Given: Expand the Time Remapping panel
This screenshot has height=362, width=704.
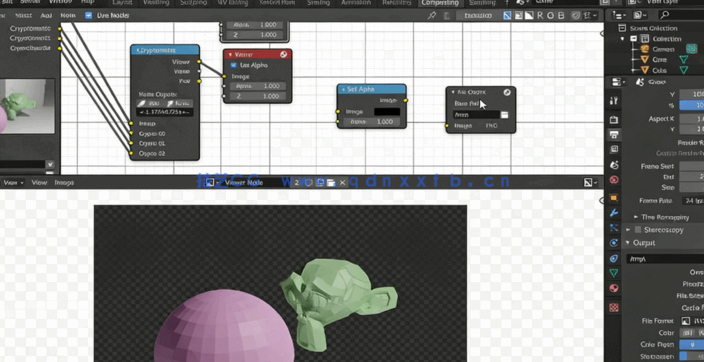Looking at the screenshot, I should point(635,217).
